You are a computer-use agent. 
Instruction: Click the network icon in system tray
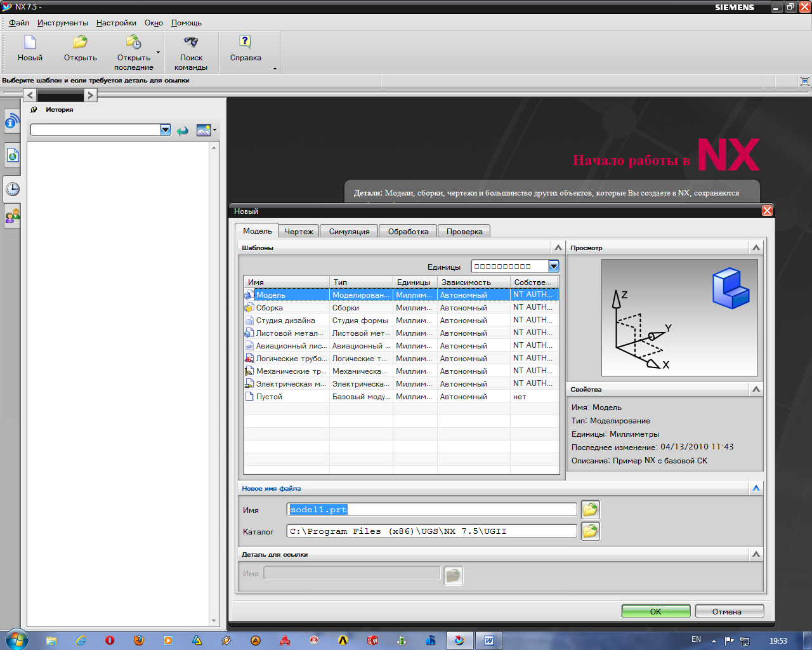745,640
